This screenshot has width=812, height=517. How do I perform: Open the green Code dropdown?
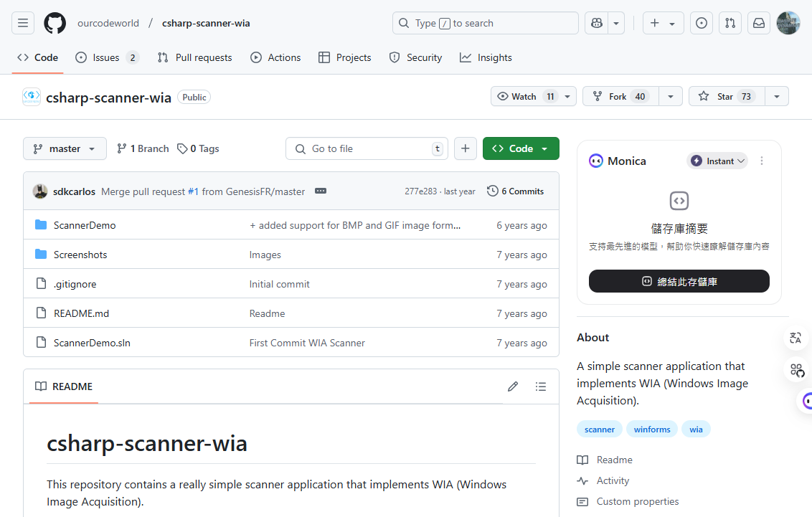(x=521, y=148)
